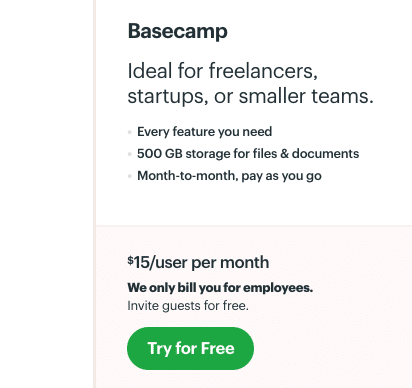Click bullet dot beside 'Month-to-month'

(130, 176)
